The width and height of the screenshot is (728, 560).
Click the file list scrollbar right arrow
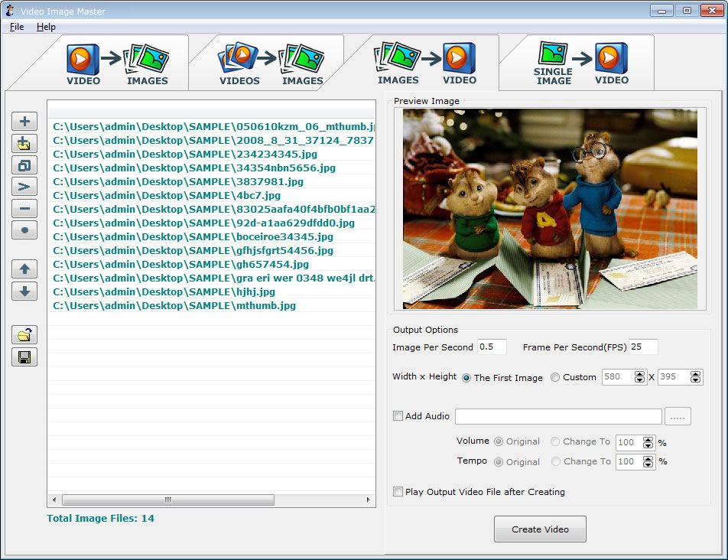368,500
